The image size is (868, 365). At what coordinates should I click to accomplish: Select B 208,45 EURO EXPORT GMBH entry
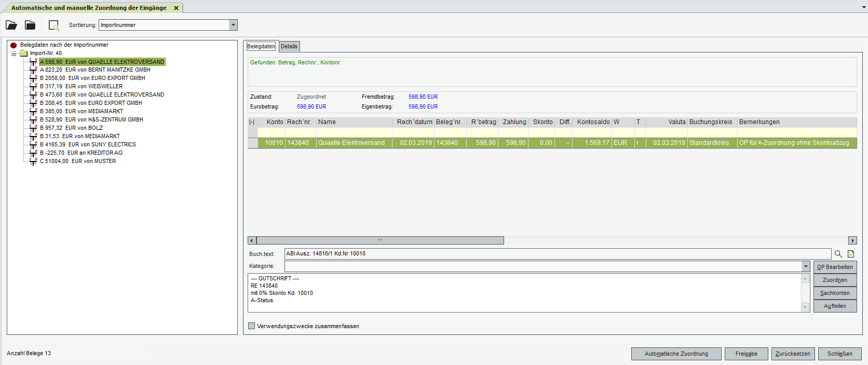(91, 103)
